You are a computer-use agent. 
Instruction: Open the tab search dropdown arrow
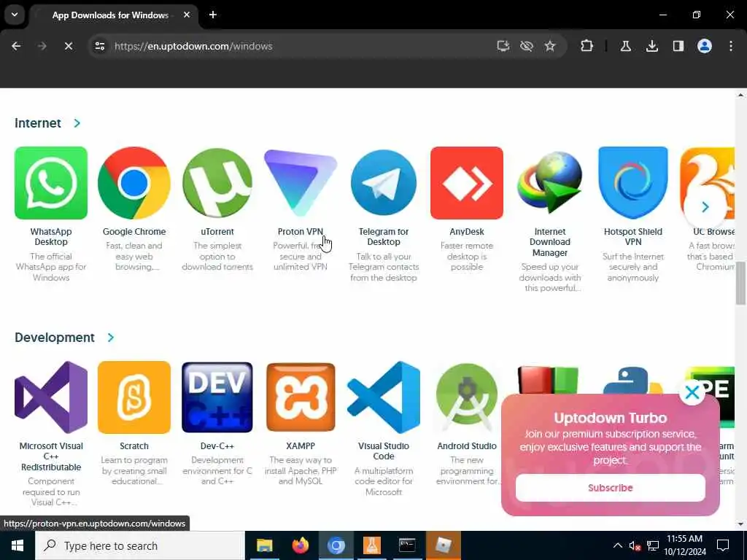15,15
